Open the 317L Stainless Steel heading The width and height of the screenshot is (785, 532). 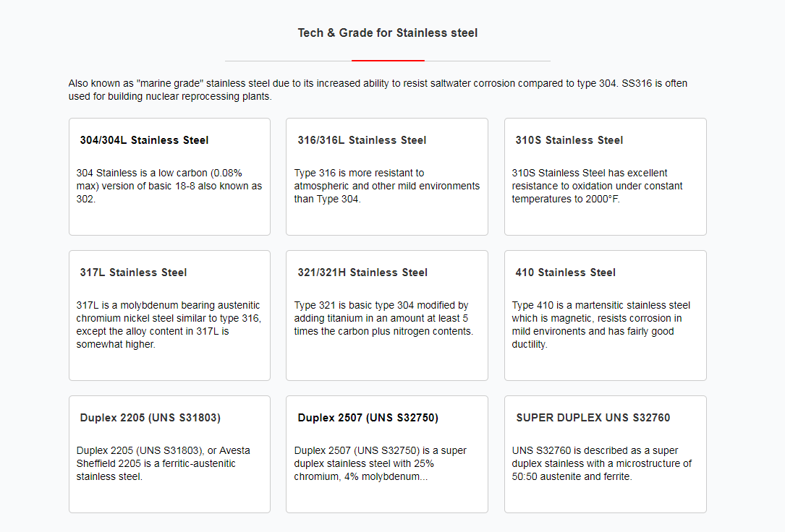coord(133,273)
